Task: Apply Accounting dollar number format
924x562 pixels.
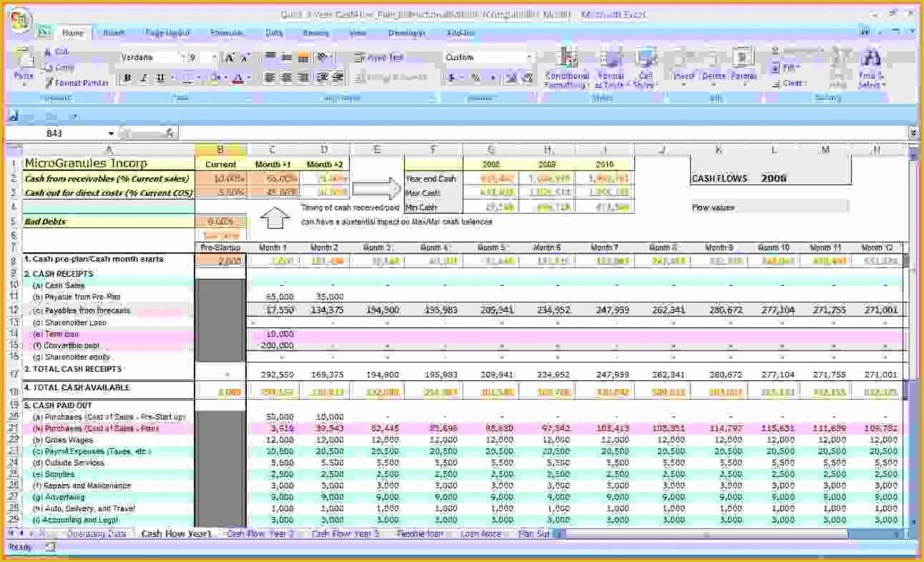Action: pyautogui.click(x=452, y=78)
